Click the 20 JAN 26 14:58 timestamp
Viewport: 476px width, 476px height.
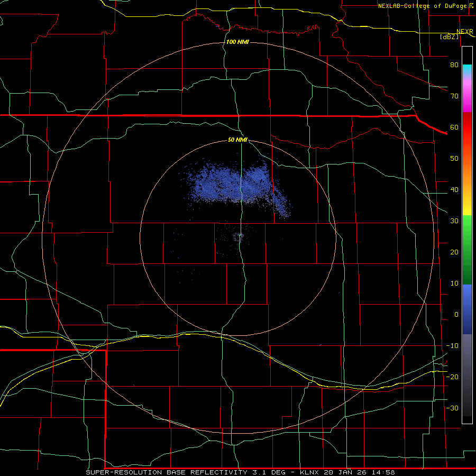[359, 472]
